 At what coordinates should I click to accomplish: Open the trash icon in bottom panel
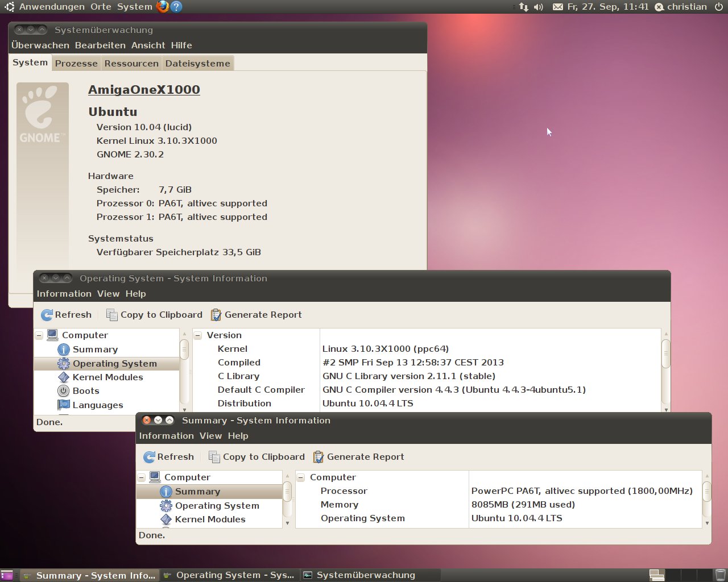(720, 575)
